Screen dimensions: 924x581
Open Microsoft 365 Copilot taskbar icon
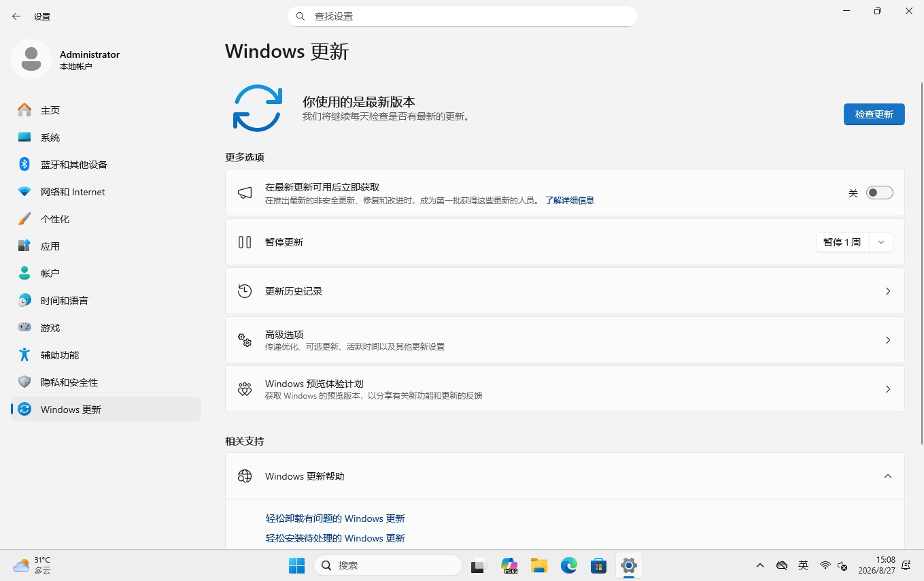[509, 565]
